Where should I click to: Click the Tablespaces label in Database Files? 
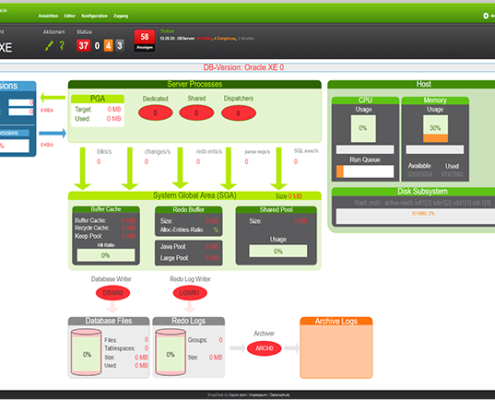click(x=120, y=348)
